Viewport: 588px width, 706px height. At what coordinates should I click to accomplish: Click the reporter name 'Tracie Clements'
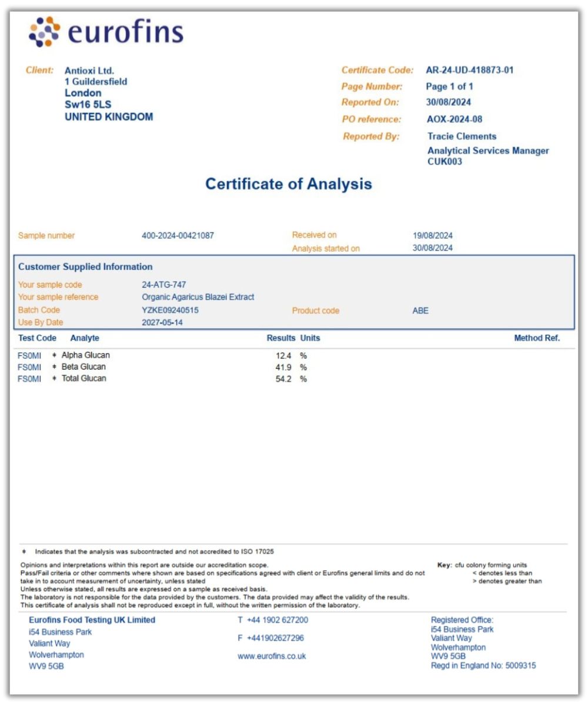pos(462,136)
